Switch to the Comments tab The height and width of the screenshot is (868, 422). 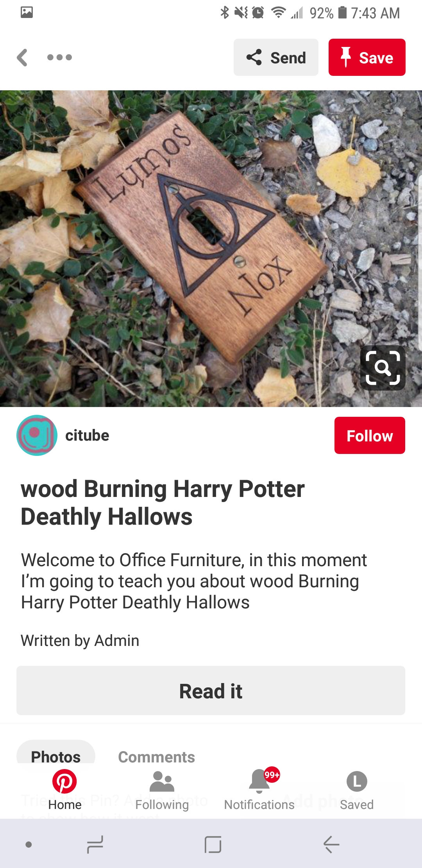[156, 757]
